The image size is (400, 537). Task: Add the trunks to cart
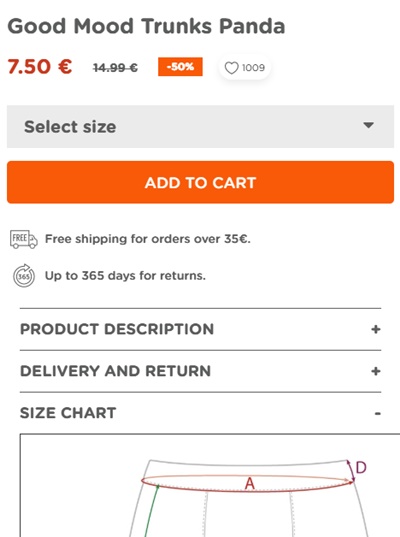point(200,182)
